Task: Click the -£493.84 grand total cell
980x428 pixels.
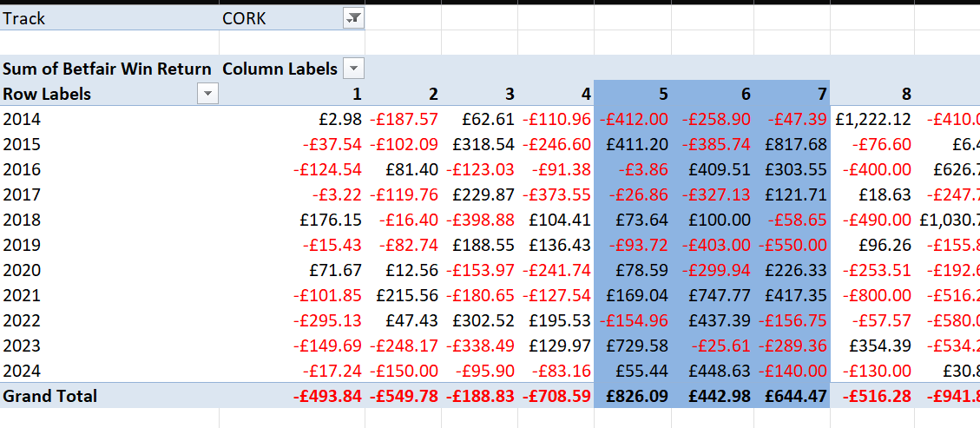Action: click(292, 396)
